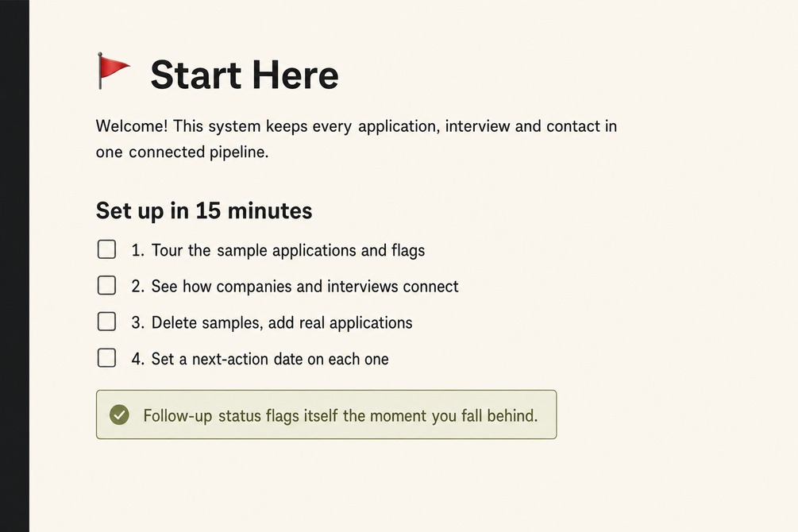Place cursor in 'Set up in 15 minutes' heading
This screenshot has width=798, height=532.
click(203, 210)
